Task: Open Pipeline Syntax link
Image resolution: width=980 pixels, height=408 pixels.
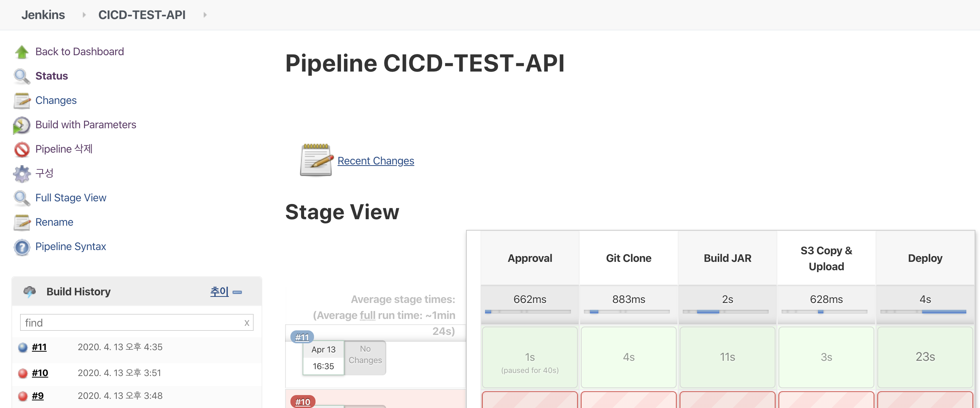Action: tap(71, 247)
